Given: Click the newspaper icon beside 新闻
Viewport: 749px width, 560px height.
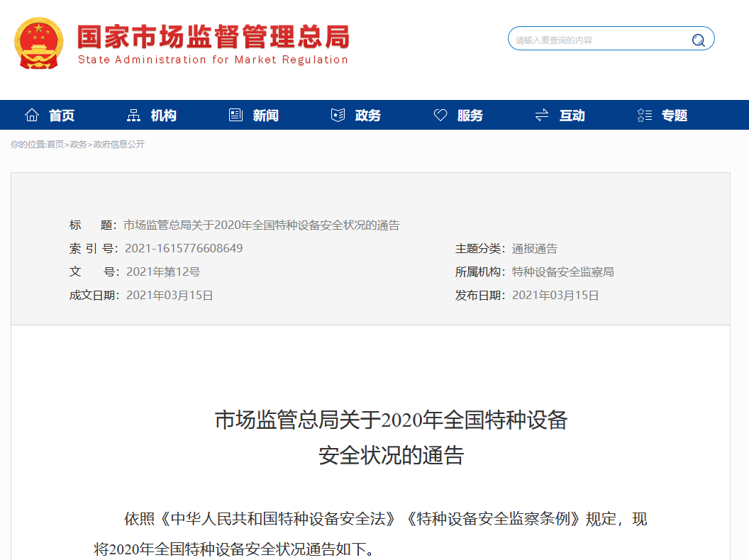Looking at the screenshot, I should (x=235, y=115).
